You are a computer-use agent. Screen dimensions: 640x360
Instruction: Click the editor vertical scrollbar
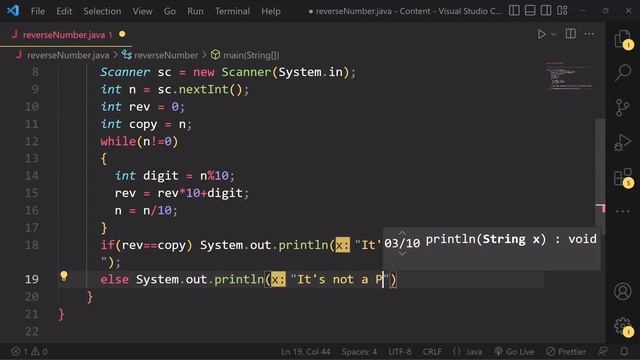pyautogui.click(x=600, y=176)
